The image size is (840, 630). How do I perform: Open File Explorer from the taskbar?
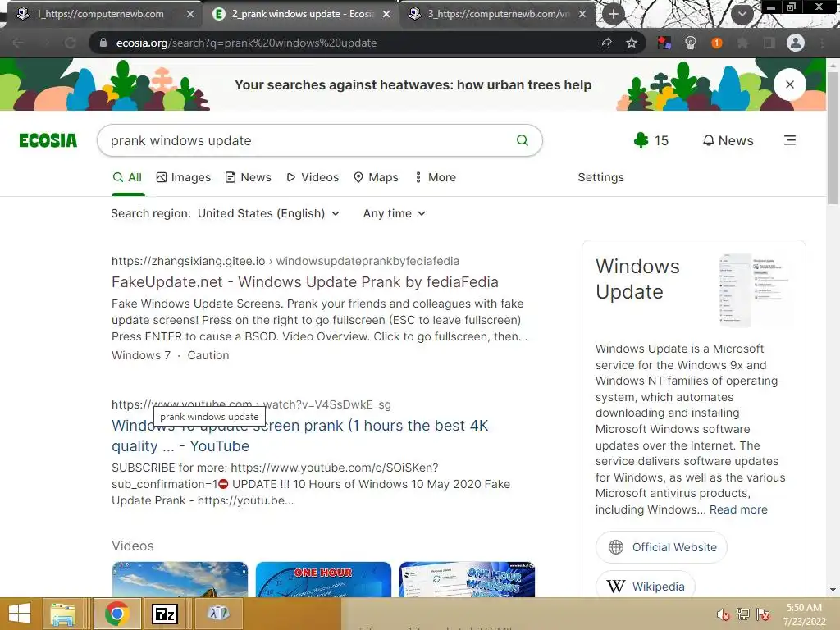[62, 614]
